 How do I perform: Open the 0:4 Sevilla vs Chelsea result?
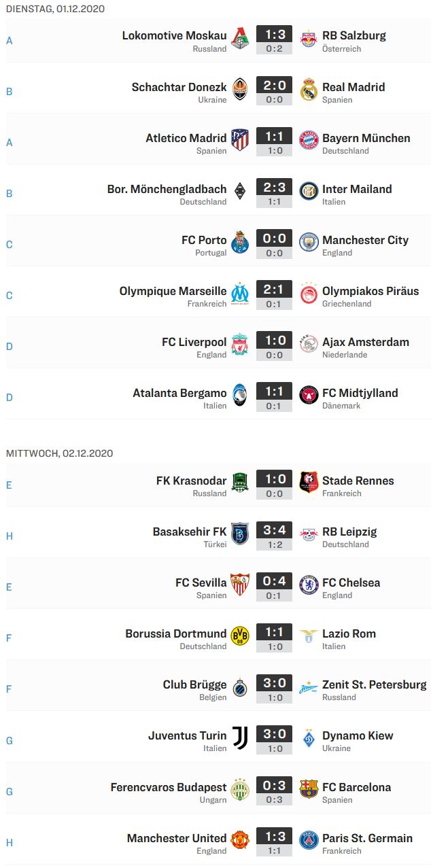tap(274, 582)
